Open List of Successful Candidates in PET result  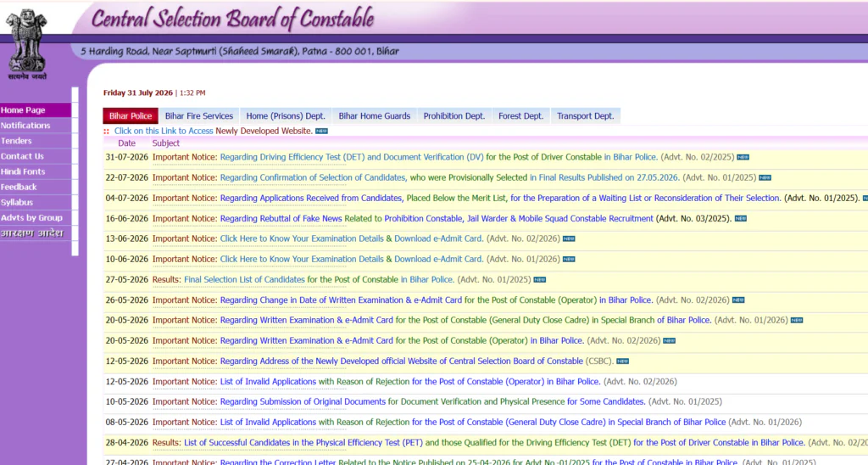[x=494, y=443]
